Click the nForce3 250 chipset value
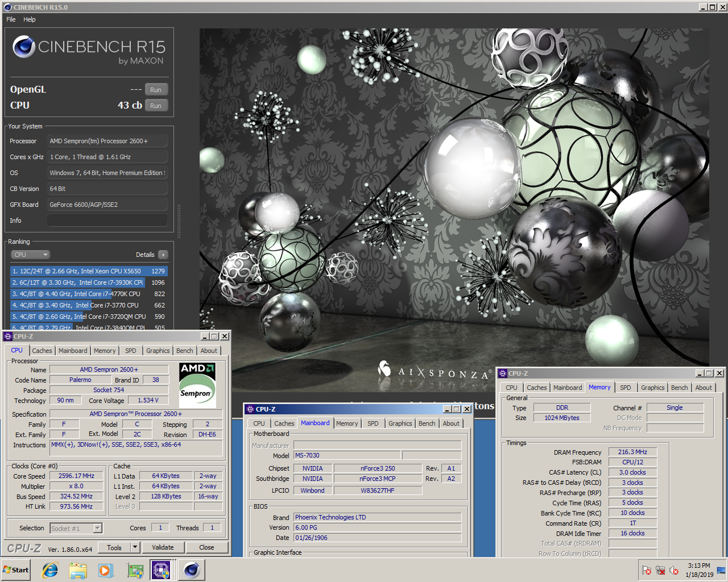 [378, 468]
